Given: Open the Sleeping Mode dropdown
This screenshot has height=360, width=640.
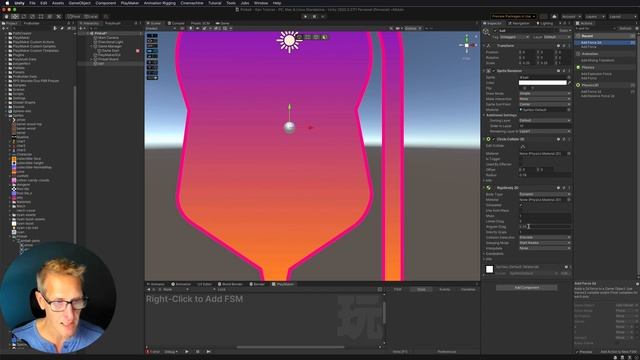Looking at the screenshot, I should tap(544, 243).
